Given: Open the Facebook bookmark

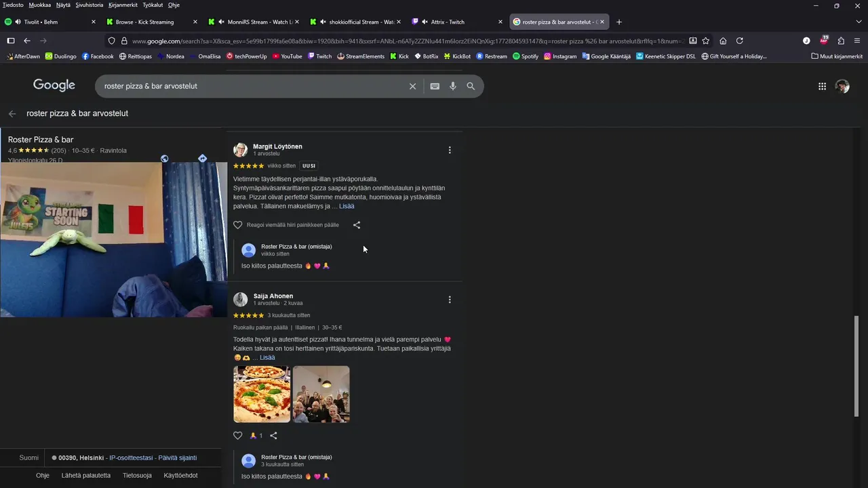Looking at the screenshot, I should tap(98, 56).
